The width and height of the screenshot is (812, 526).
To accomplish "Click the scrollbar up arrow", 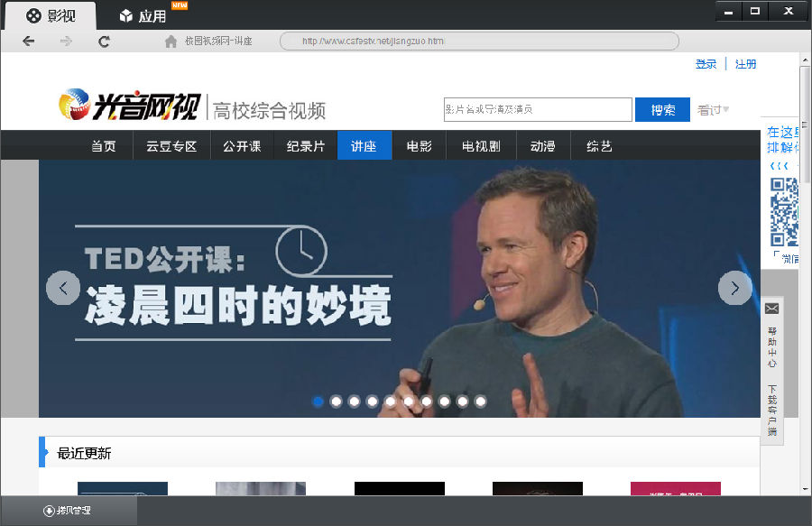I will pos(806,60).
